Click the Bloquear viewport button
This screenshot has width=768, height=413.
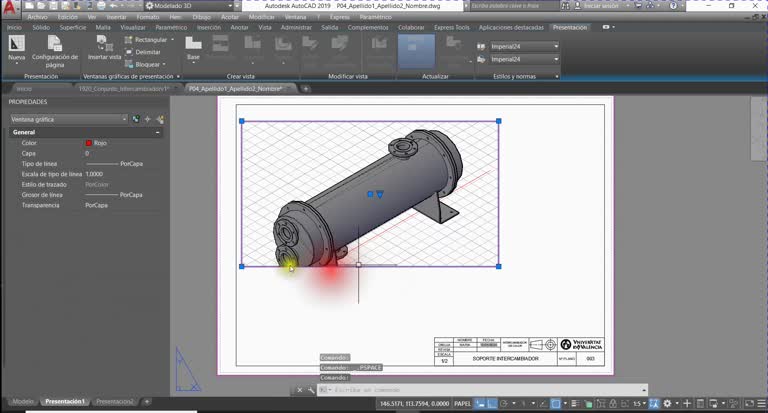(x=142, y=64)
